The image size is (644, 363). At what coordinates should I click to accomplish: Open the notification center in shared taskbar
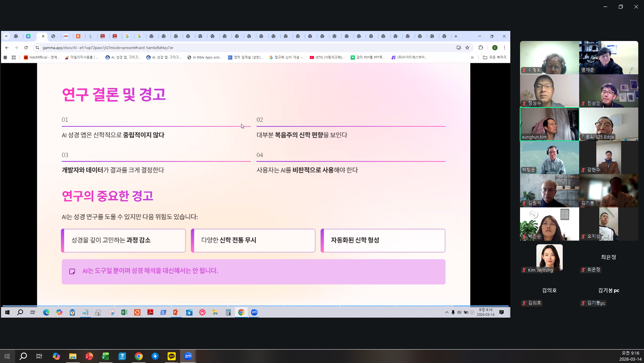tap(502, 313)
